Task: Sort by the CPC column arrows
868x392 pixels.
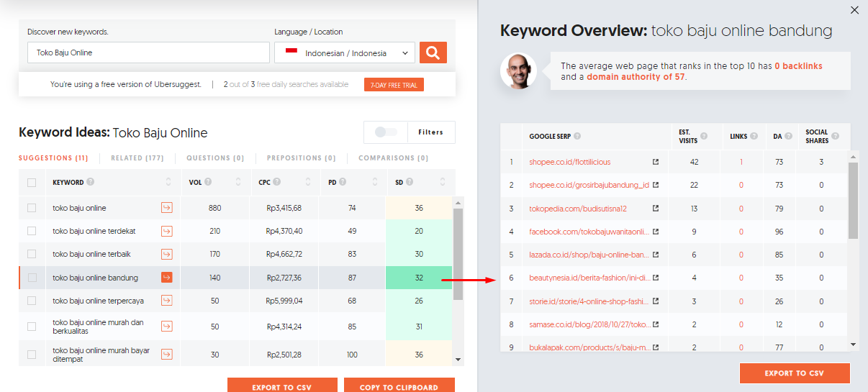Action: [x=307, y=183]
